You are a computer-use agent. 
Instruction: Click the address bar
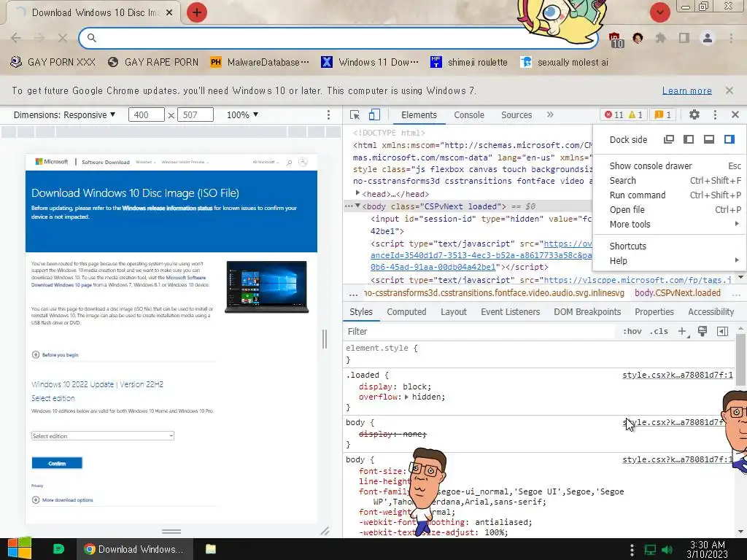coord(338,38)
